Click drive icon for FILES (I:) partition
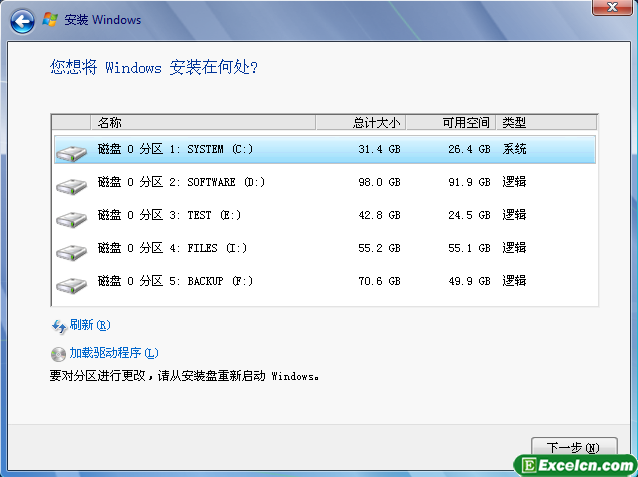The width and height of the screenshot is (638, 477). click(72, 252)
